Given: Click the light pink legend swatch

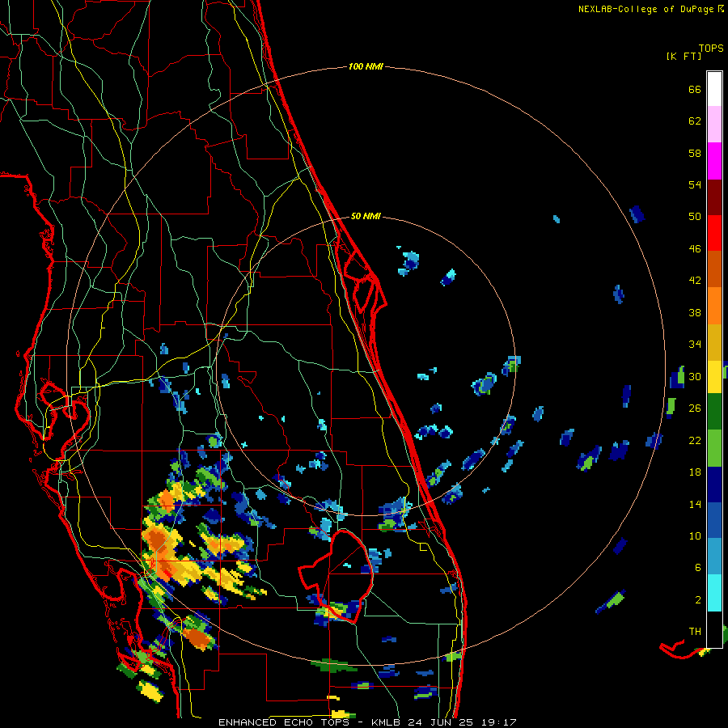Looking at the screenshot, I should tap(714, 125).
